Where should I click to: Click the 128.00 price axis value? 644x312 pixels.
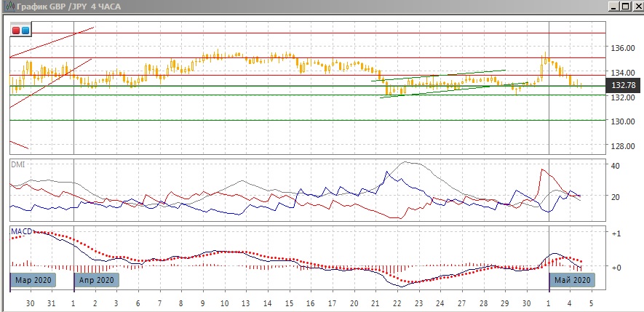624,146
